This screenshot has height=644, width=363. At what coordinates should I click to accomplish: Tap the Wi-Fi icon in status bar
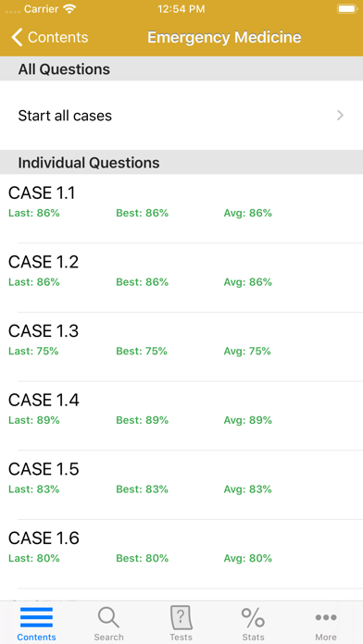click(70, 9)
